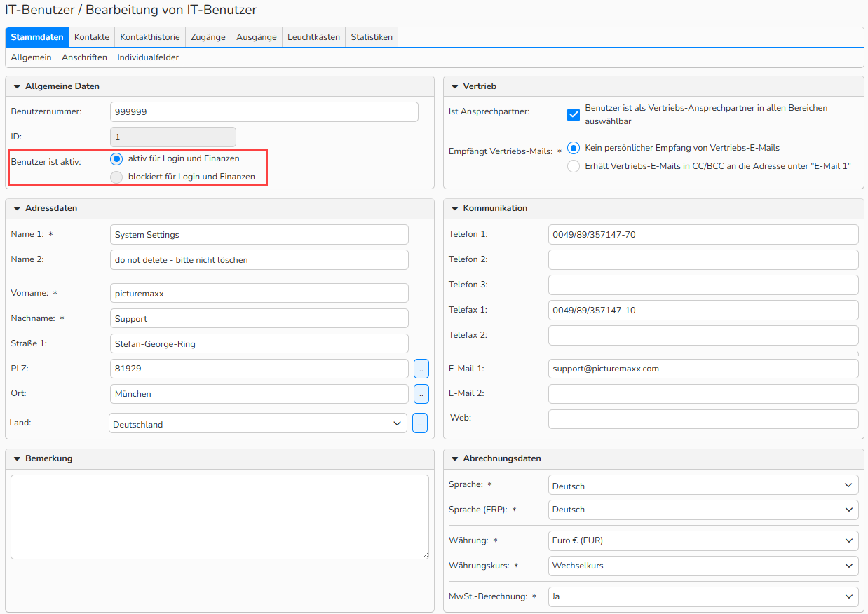
Task: Click the ID field
Action: [x=173, y=137]
